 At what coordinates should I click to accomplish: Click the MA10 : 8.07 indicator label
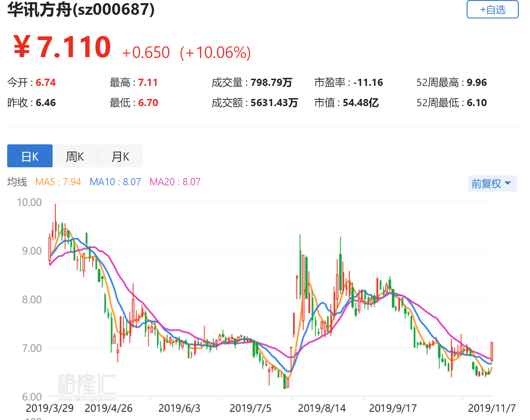[x=115, y=182]
